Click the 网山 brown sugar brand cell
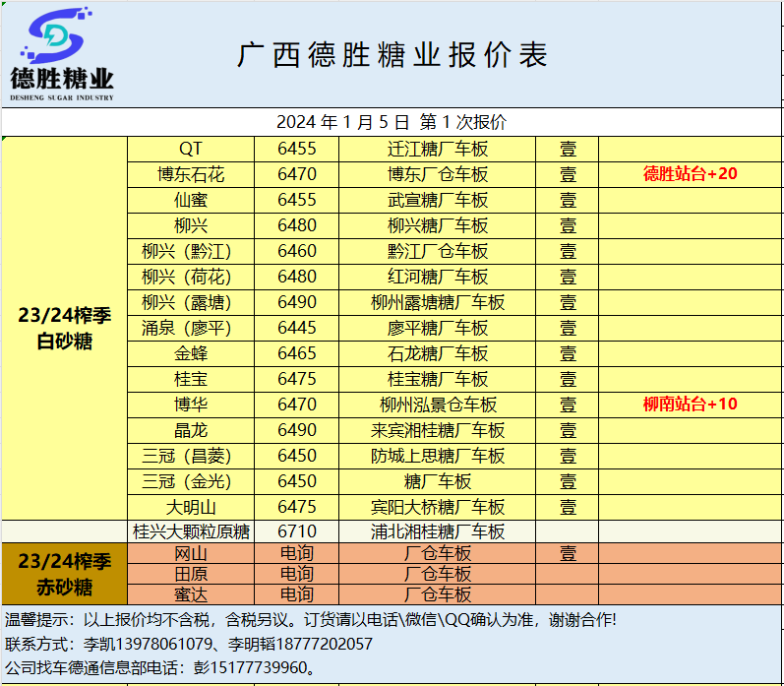Viewport: 784px width, 686px height. coord(191,553)
